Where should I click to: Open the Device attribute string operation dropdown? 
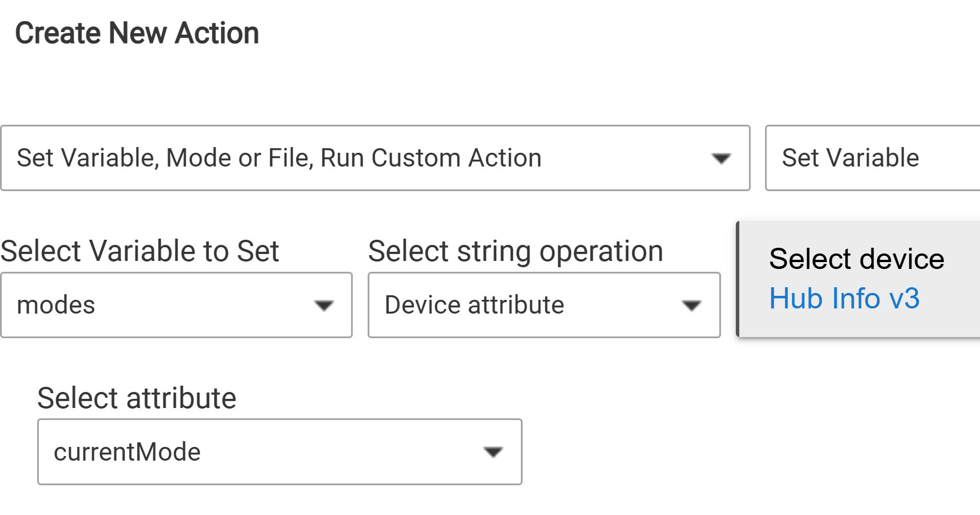tap(543, 305)
